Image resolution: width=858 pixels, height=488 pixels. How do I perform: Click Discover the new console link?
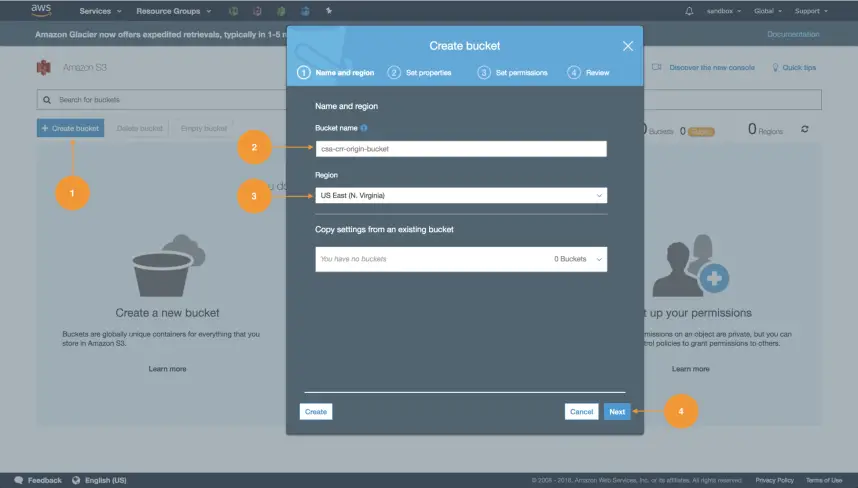[711, 67]
